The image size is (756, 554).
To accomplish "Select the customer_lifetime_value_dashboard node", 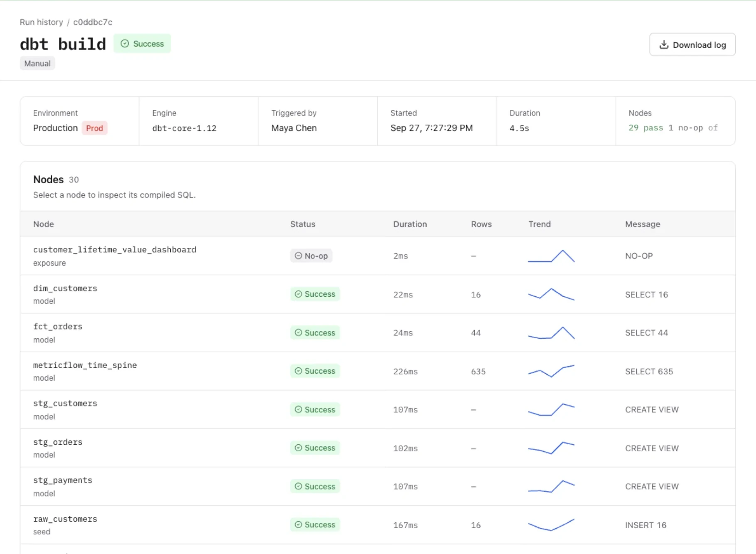I will coord(378,256).
